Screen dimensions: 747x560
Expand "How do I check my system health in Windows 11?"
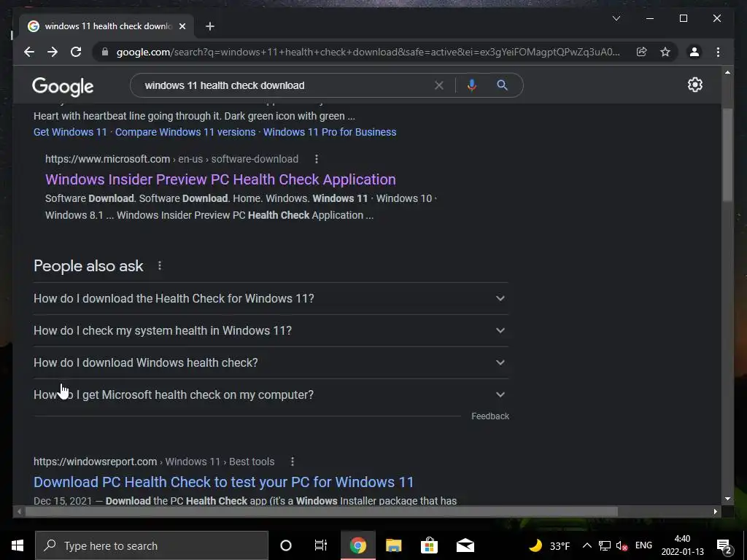coord(271,330)
